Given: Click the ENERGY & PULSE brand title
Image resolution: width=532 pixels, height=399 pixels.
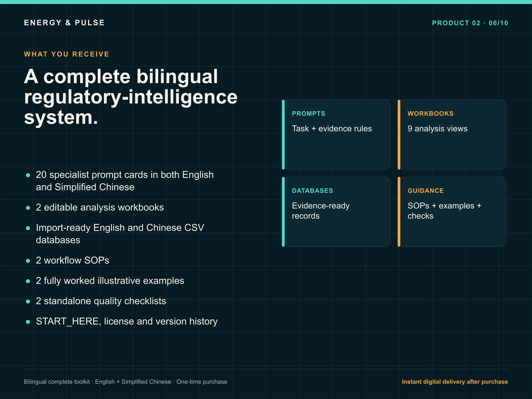Looking at the screenshot, I should (x=64, y=23).
